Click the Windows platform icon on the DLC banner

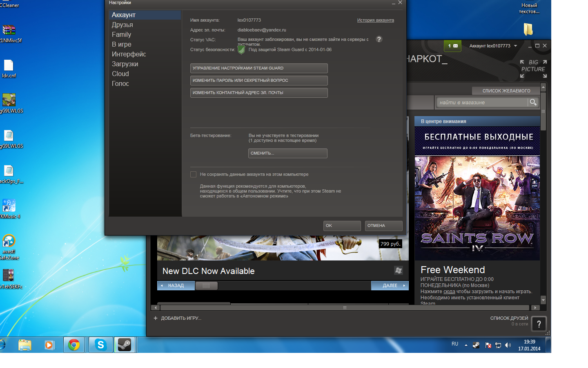399,270
